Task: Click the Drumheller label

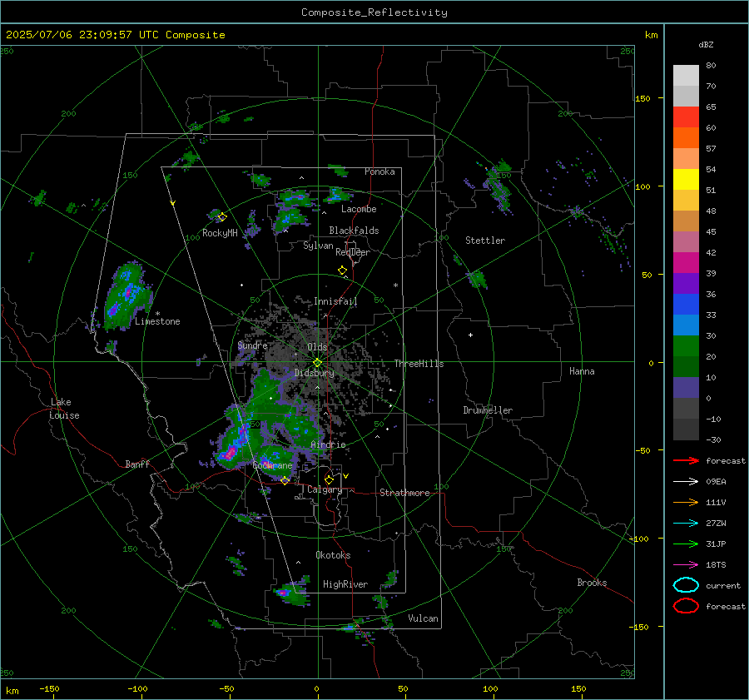Action: click(x=488, y=410)
